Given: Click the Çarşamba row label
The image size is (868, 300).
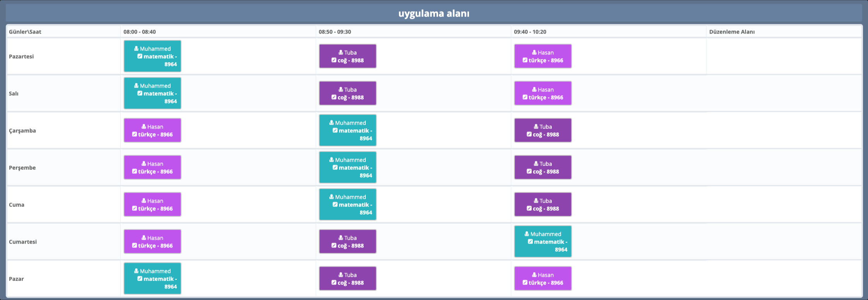Looking at the screenshot, I should (x=22, y=131).
